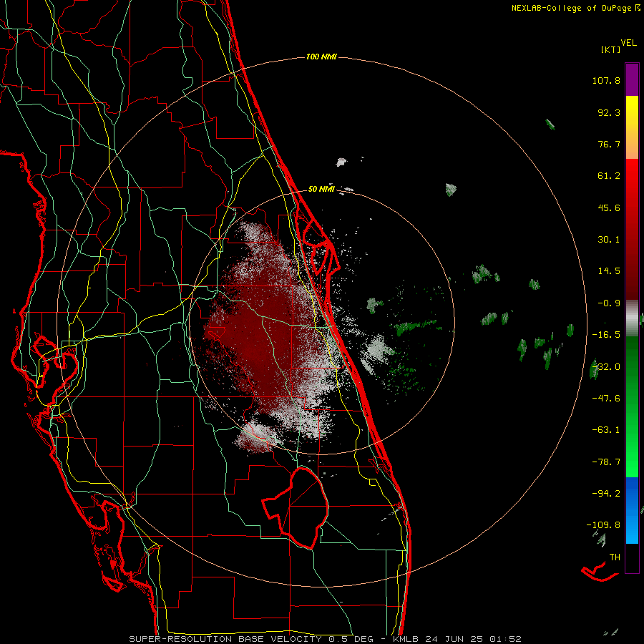Click the blue segment of the velocity color bar

click(632, 510)
